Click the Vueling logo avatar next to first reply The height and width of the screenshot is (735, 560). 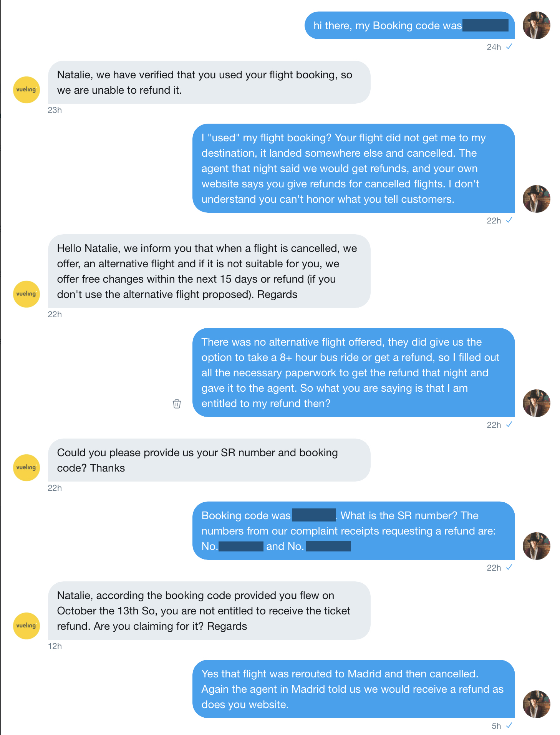click(26, 89)
